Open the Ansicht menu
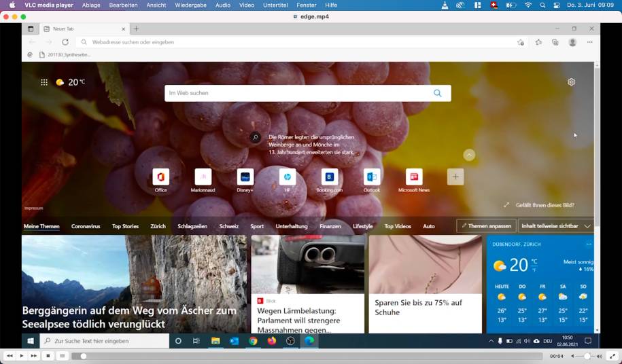This screenshot has width=622, height=364. [x=156, y=5]
